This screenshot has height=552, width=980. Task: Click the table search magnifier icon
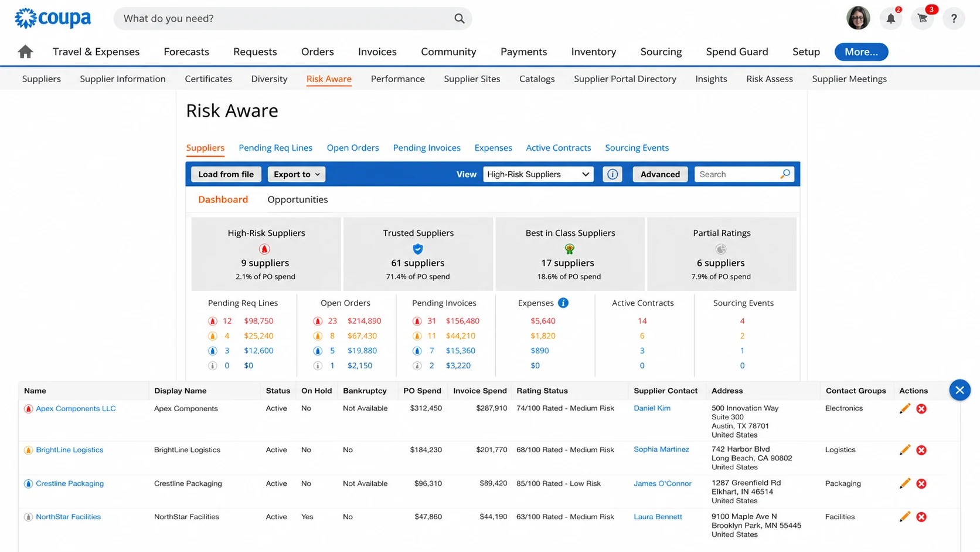[785, 174]
